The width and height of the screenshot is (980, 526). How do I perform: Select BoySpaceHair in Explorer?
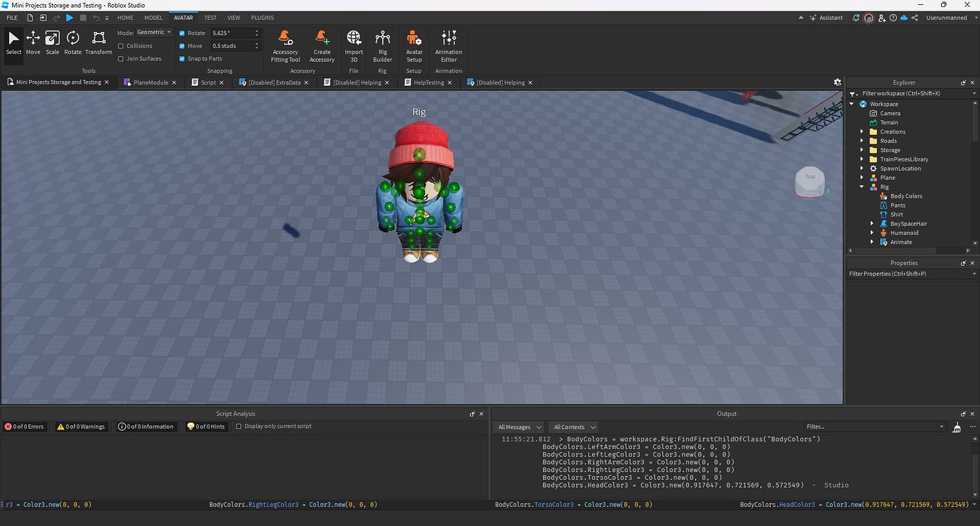[x=908, y=224]
